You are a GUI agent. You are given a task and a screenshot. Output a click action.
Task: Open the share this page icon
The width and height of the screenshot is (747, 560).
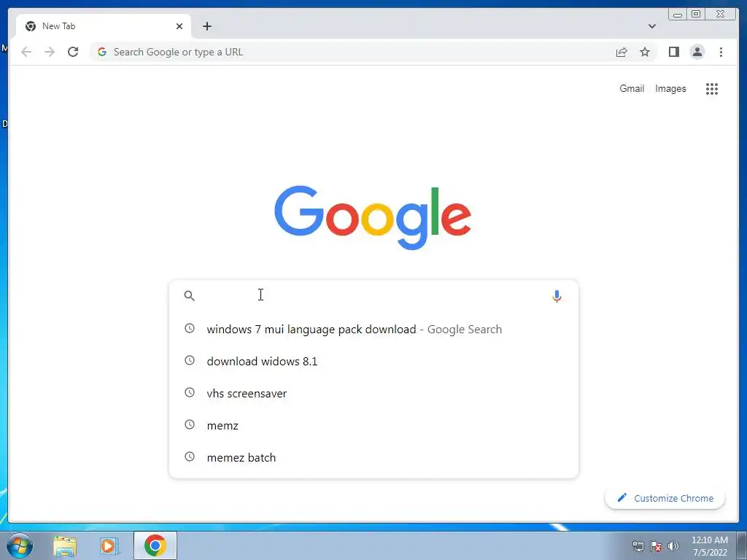tap(622, 52)
